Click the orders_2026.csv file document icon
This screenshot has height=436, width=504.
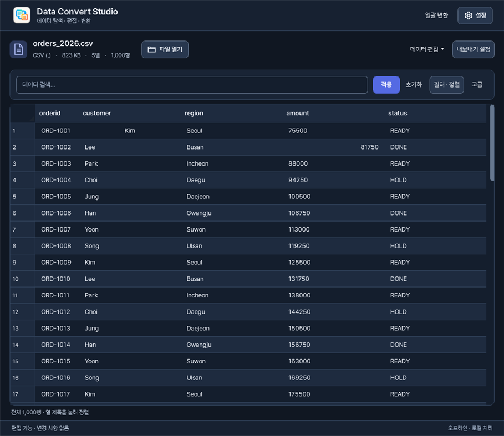[x=18, y=49]
